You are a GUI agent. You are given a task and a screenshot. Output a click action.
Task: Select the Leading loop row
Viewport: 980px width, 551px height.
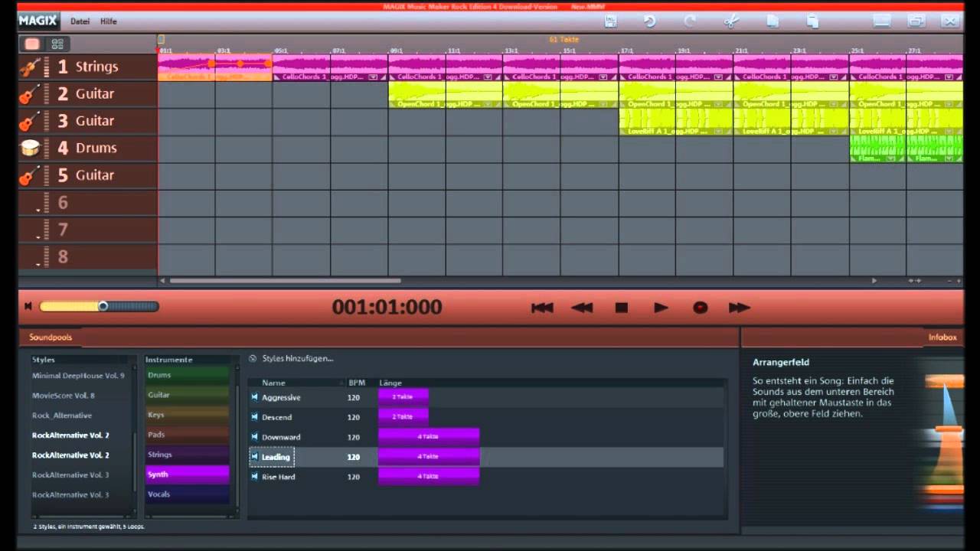(485, 457)
